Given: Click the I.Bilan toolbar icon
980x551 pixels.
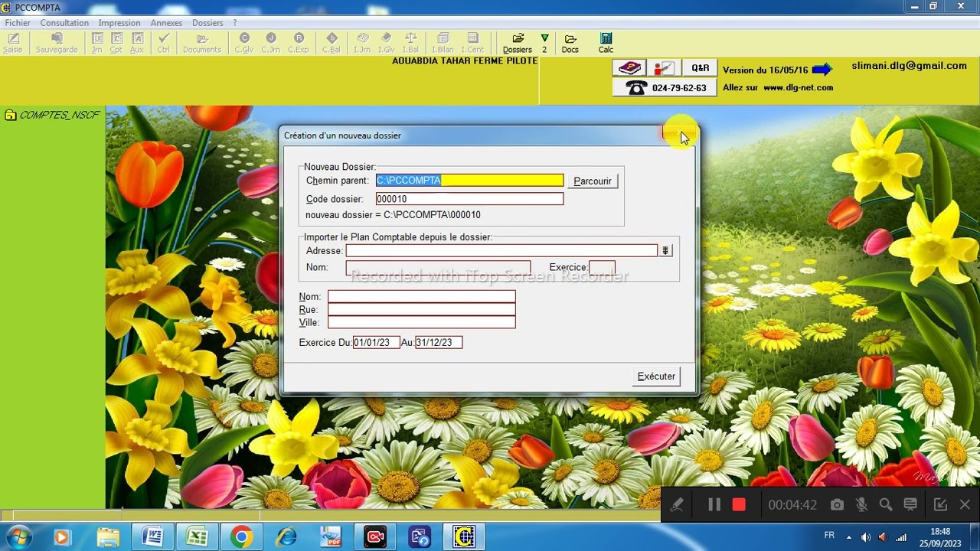Looking at the screenshot, I should pos(443,43).
